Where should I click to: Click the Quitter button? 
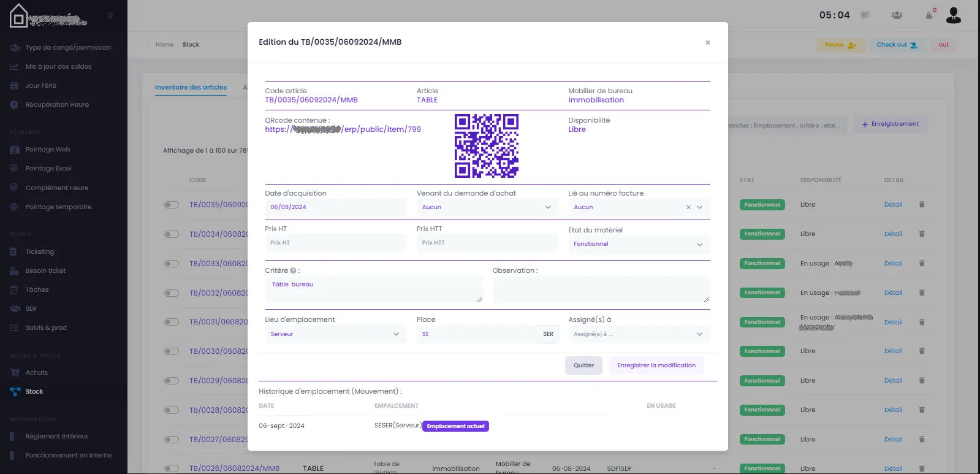tap(583, 365)
